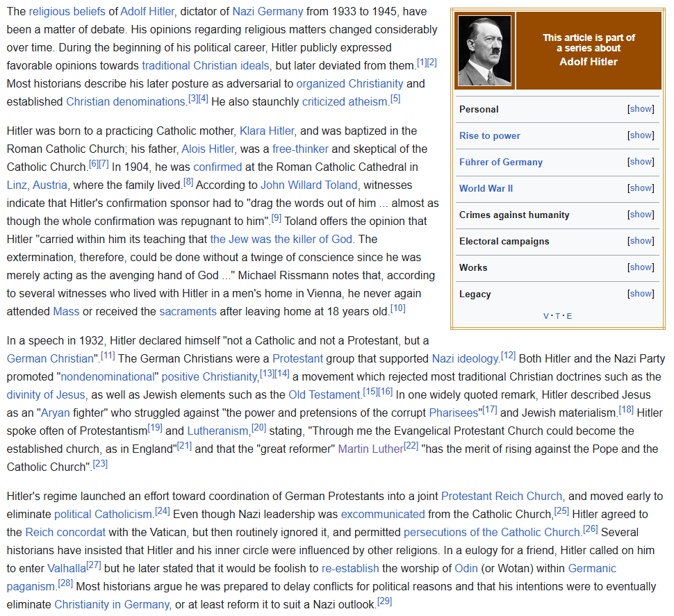Show the Führer of Germany section
Viewport: 674px width, 616px height.
(641, 162)
